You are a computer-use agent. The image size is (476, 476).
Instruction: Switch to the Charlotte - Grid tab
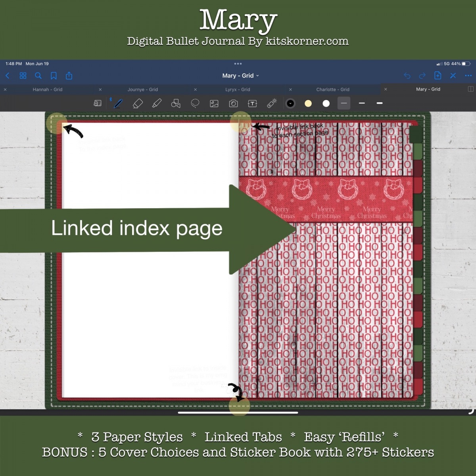point(333,90)
